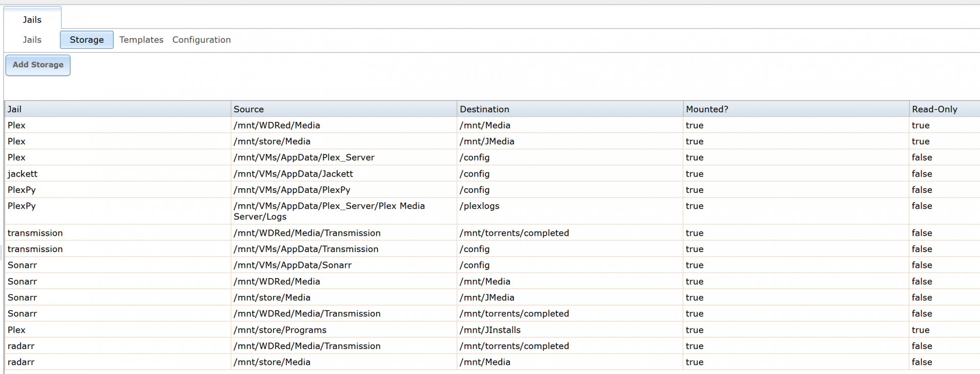Select the jackett jail storage row

[22, 174]
